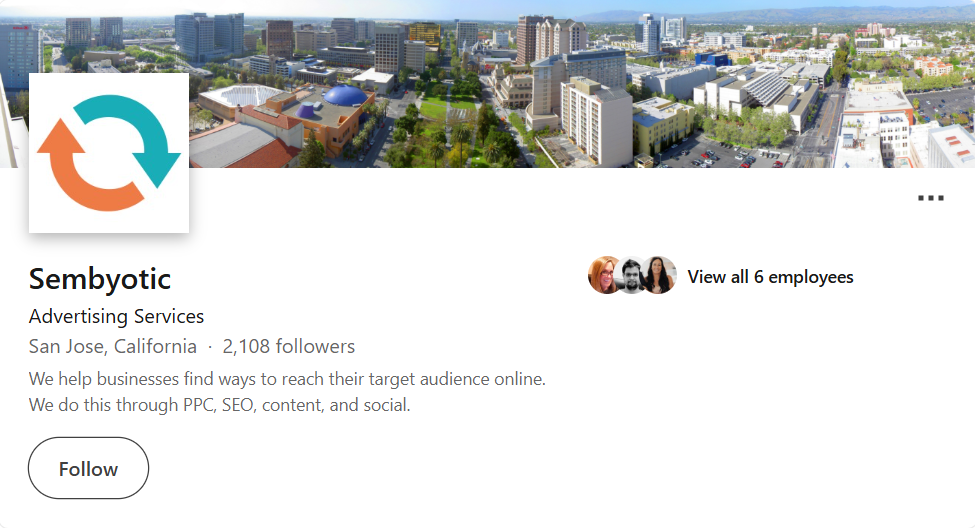Click the Sembyotic company logo
The width and height of the screenshot is (975, 528).
tap(109, 153)
